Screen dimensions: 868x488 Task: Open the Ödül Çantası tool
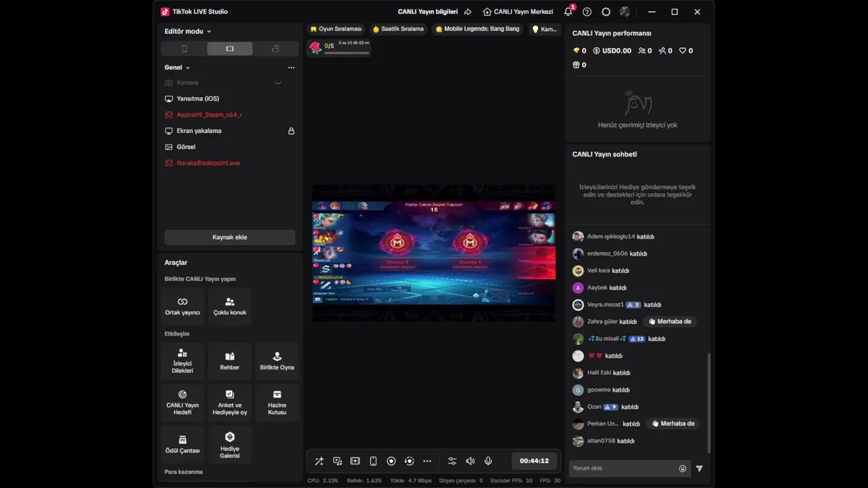[182, 444]
